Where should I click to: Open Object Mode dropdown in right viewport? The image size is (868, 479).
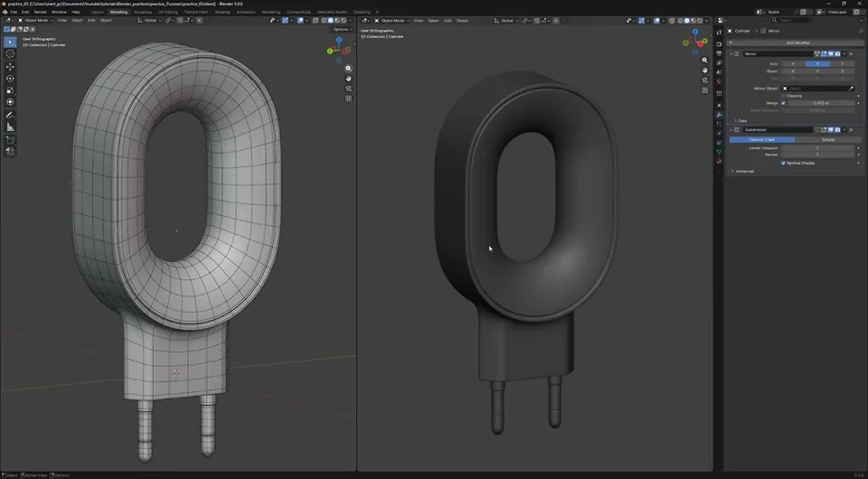coord(392,21)
